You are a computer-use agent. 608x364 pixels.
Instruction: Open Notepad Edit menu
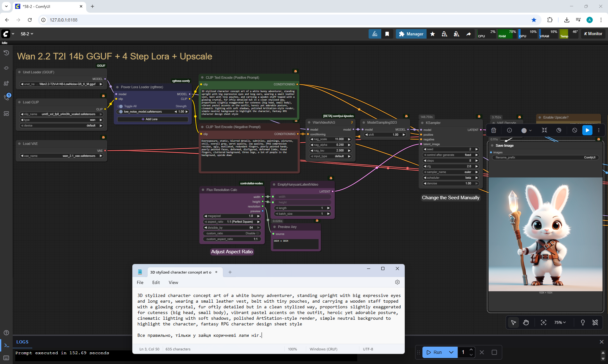[156, 282]
